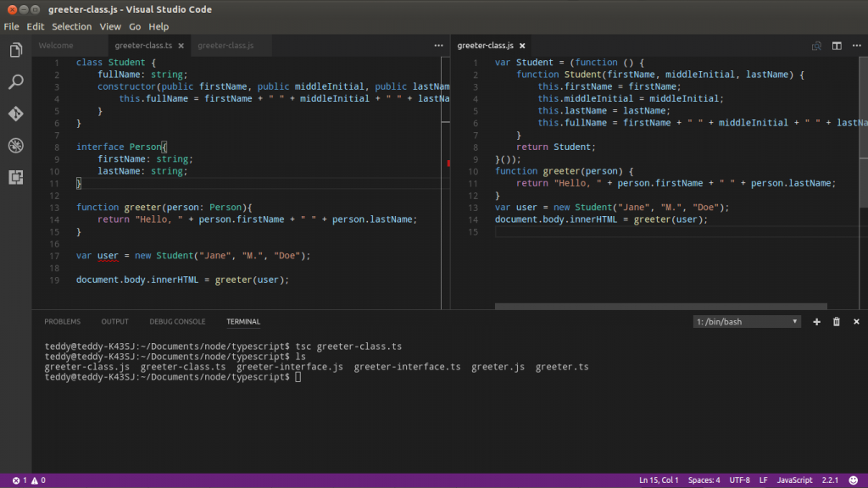Open the Search view in activity bar
This screenshot has width=868, height=488.
pos(15,82)
